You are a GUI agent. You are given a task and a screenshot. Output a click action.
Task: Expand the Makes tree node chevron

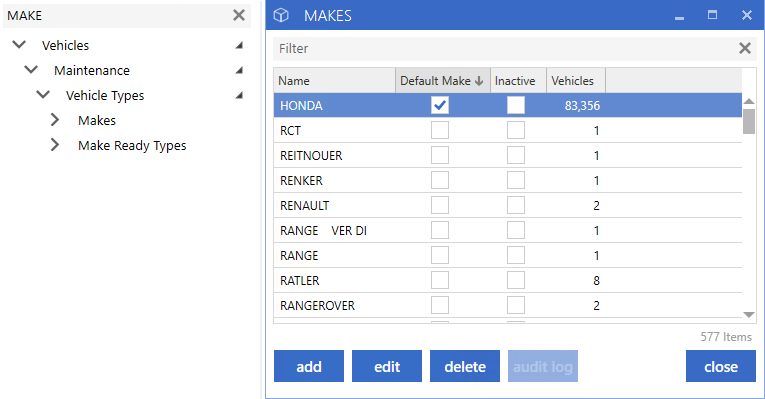point(55,120)
